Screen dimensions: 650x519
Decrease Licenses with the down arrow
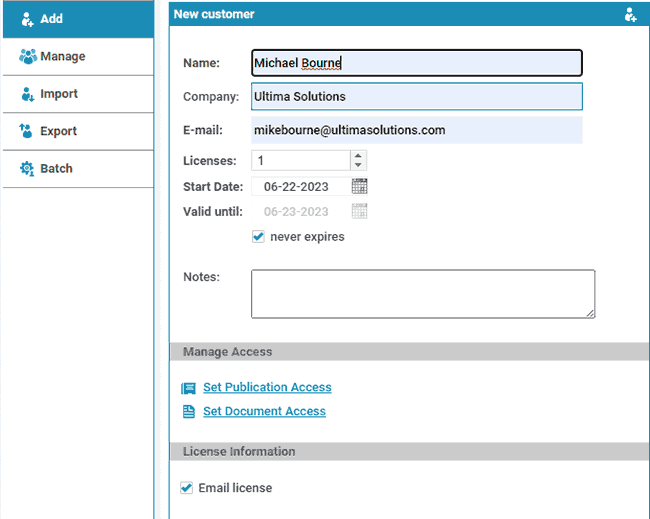tap(358, 165)
